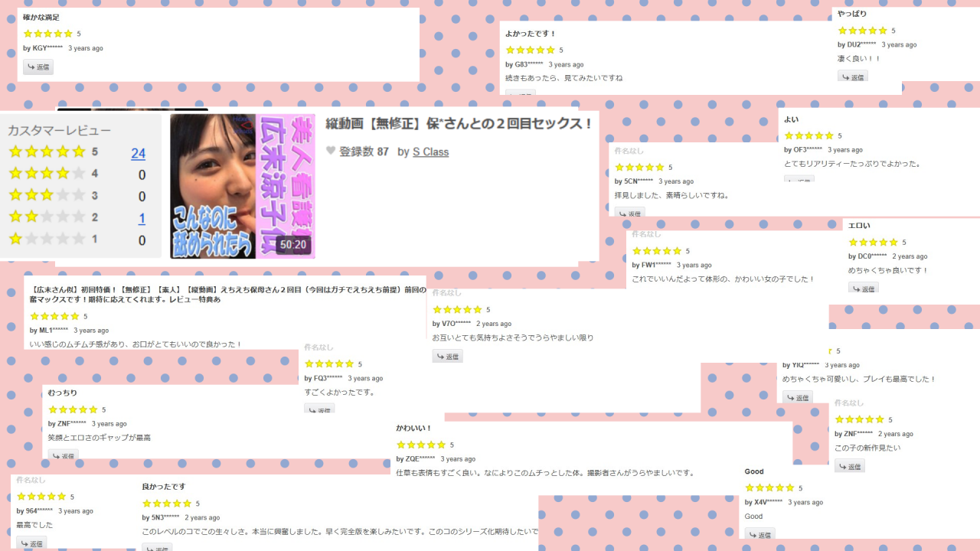Click 返信 below YIQ's review

tap(798, 397)
